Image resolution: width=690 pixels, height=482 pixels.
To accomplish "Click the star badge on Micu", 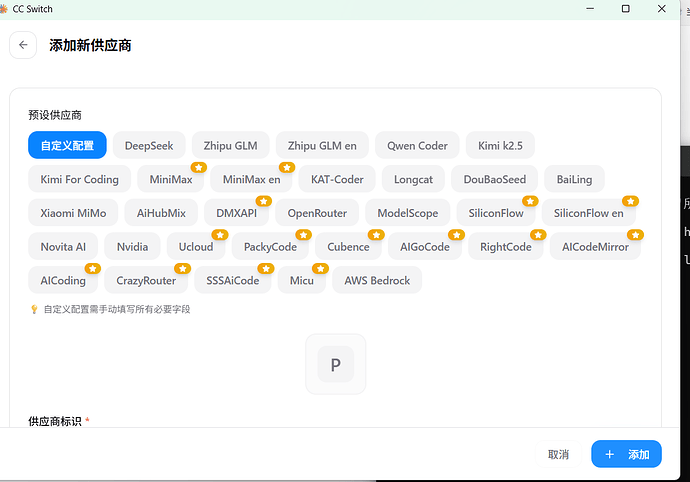I will [320, 269].
